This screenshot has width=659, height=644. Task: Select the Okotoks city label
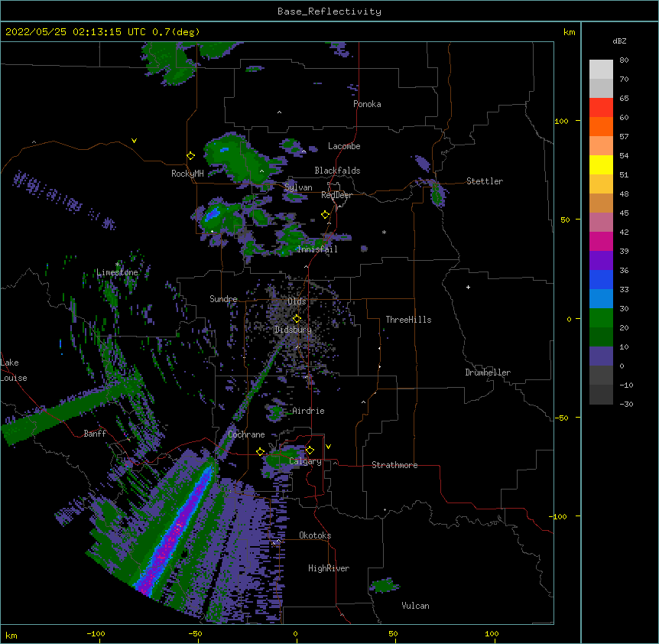315,535
